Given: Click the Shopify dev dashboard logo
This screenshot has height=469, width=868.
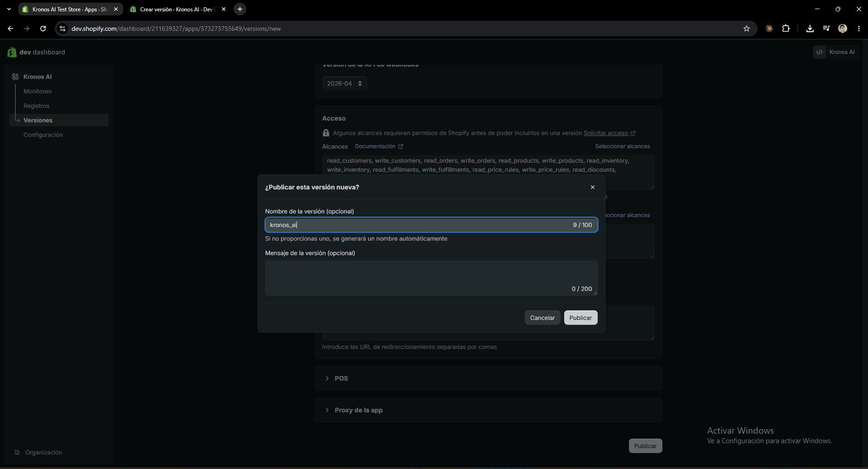Looking at the screenshot, I should coord(36,52).
